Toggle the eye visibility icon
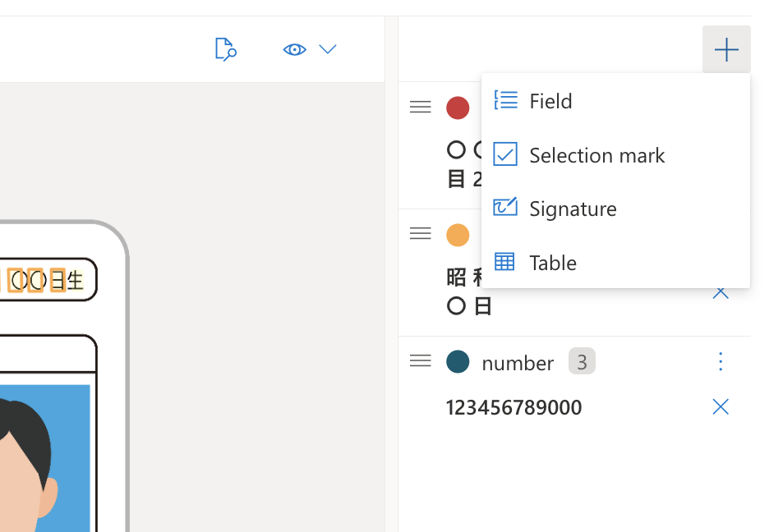Viewport: 769px width, 532px height. [295, 49]
